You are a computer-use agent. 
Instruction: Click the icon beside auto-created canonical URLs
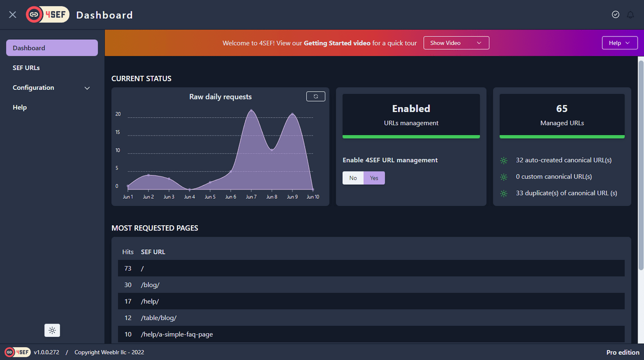point(503,160)
